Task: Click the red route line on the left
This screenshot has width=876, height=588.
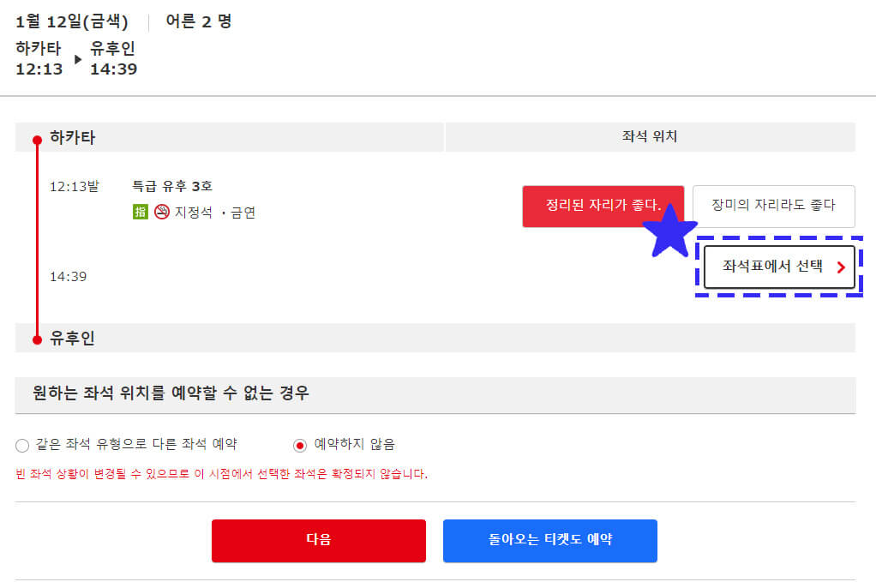Action: click(35, 240)
